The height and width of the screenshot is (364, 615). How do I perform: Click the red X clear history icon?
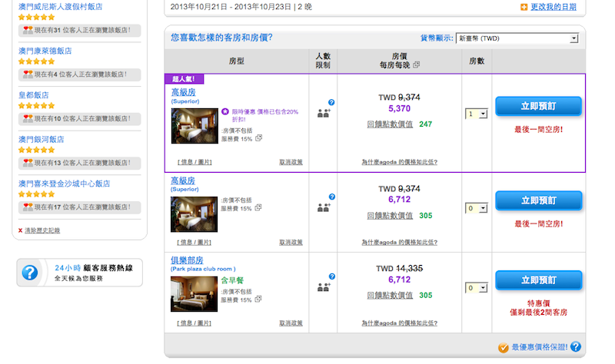(x=20, y=230)
